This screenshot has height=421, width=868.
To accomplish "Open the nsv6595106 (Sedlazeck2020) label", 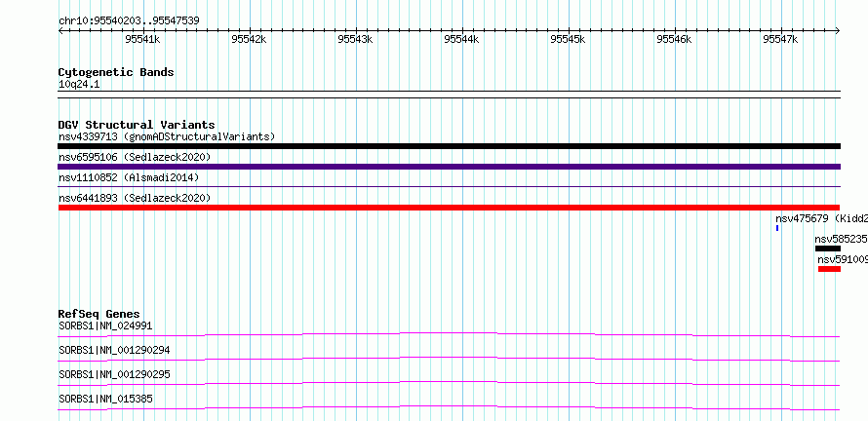I will point(135,157).
